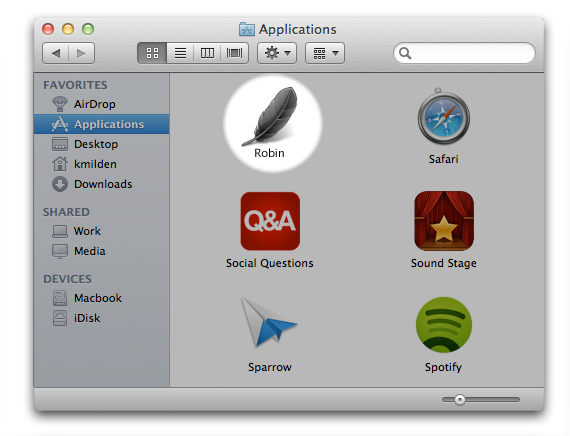Select AirDrop in the sidebar
Image resolution: width=570 pixels, height=436 pixels.
(101, 104)
